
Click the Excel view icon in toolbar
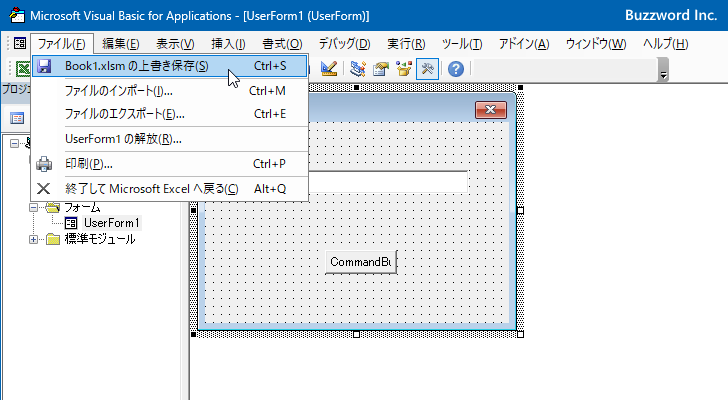(x=23, y=69)
